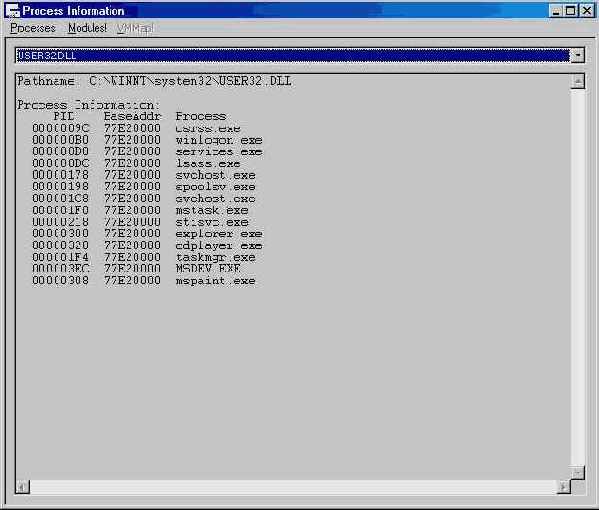Click the Pathname line of text
Screen dimensions: 599x510
point(154,81)
